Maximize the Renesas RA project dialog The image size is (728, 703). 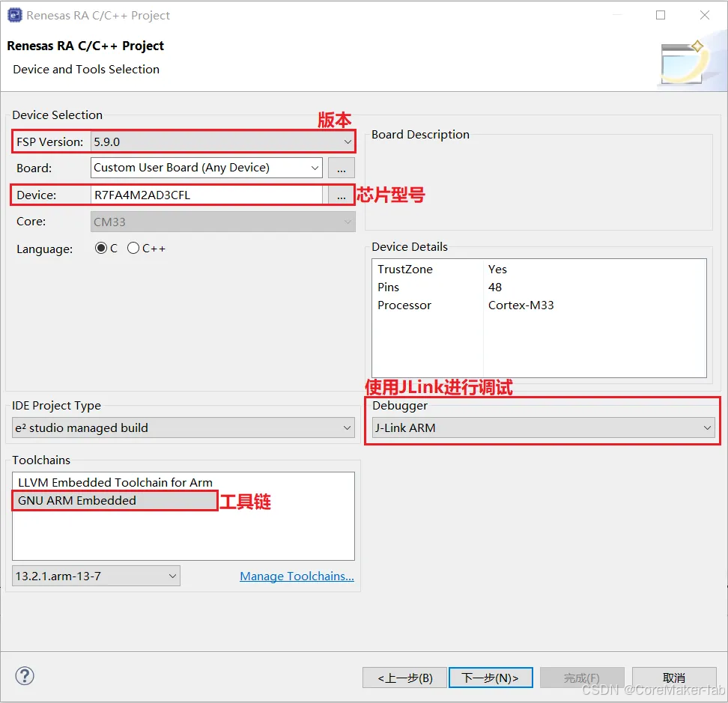tap(660, 15)
